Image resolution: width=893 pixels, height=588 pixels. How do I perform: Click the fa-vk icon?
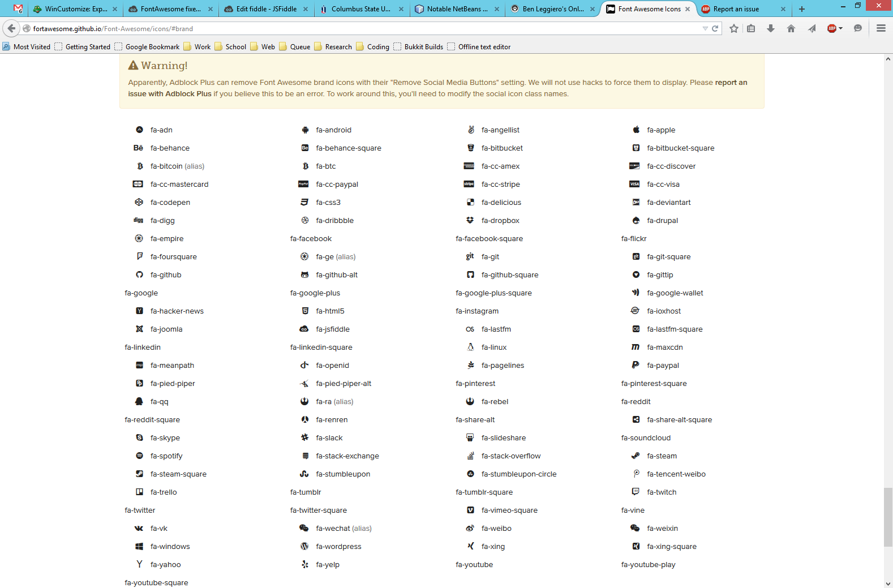tap(139, 528)
